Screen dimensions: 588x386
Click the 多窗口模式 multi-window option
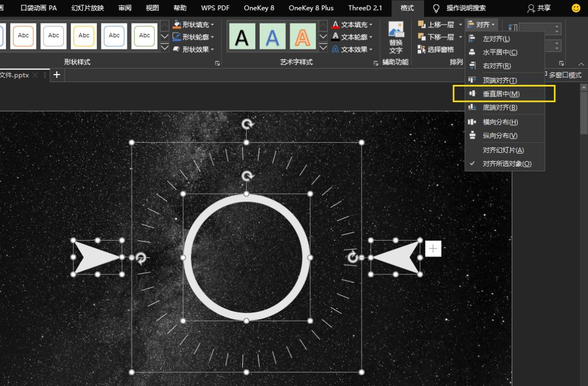565,75
